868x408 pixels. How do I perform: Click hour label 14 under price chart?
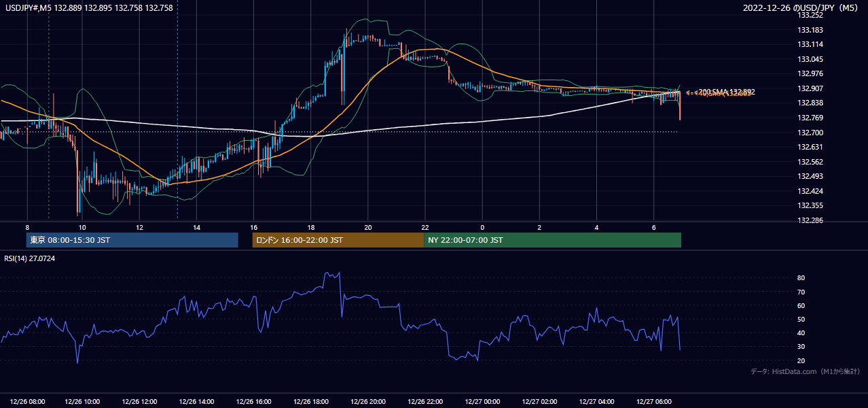(x=196, y=227)
